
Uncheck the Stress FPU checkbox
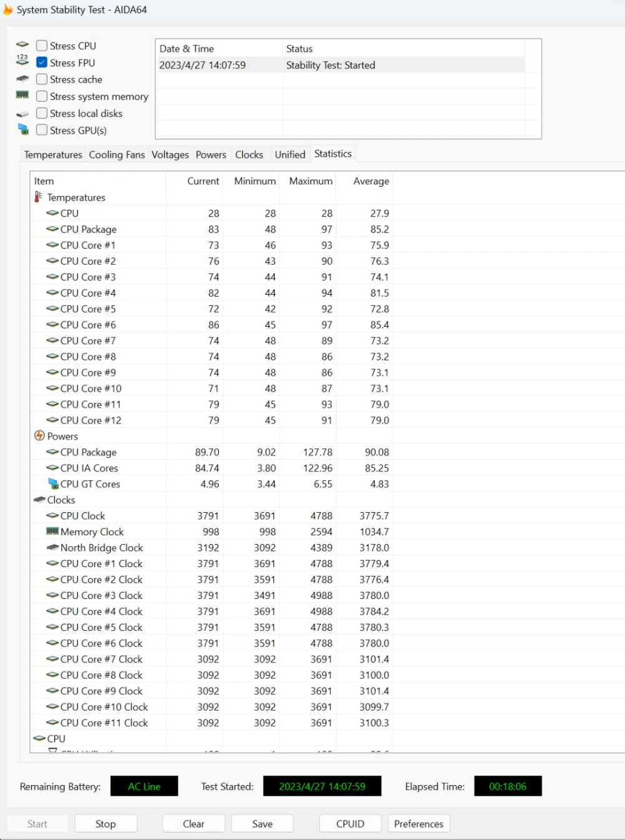pyautogui.click(x=42, y=62)
